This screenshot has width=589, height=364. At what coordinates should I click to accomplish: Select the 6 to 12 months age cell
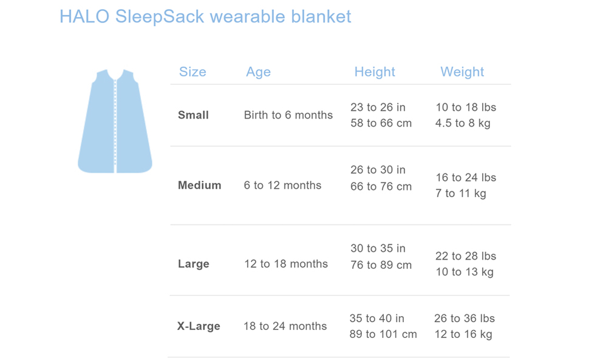pos(282,186)
